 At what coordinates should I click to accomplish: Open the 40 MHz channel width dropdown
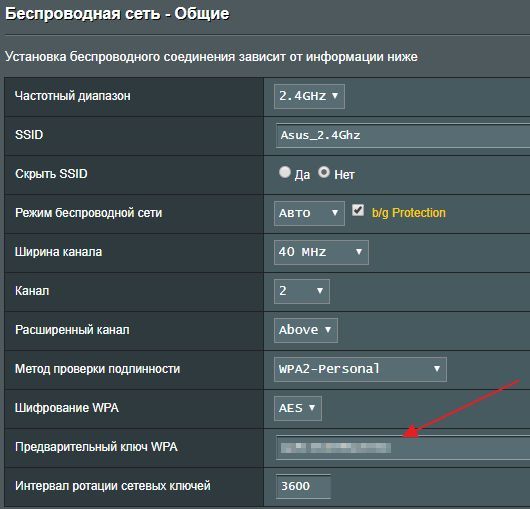pos(321,252)
